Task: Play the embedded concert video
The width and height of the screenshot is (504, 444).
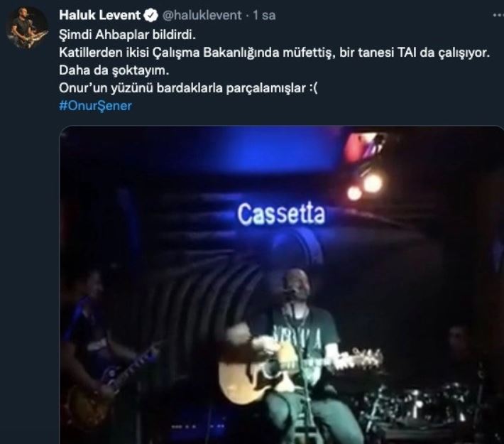Action: 282,285
